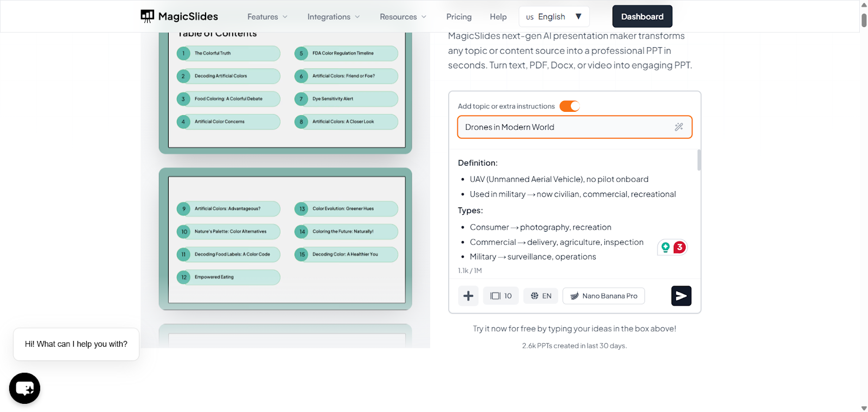868x412 pixels.
Task: Toggle the Add topic or extra instructions switch
Action: pos(570,106)
